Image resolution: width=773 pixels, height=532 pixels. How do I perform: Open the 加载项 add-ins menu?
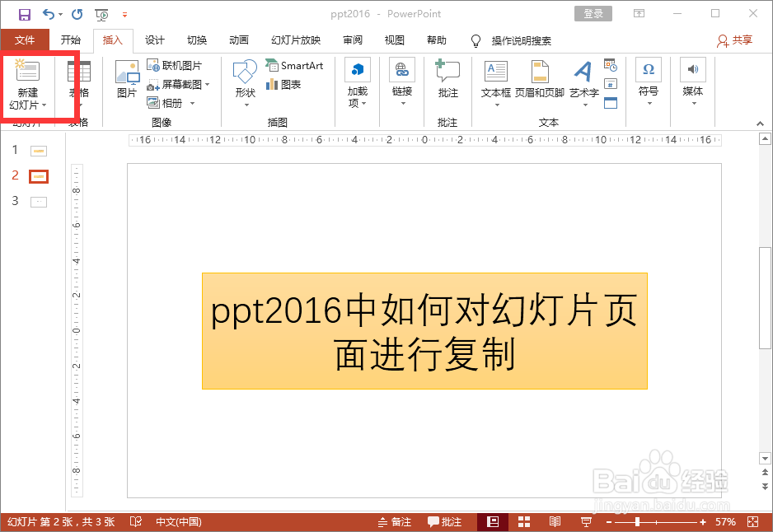point(358,82)
